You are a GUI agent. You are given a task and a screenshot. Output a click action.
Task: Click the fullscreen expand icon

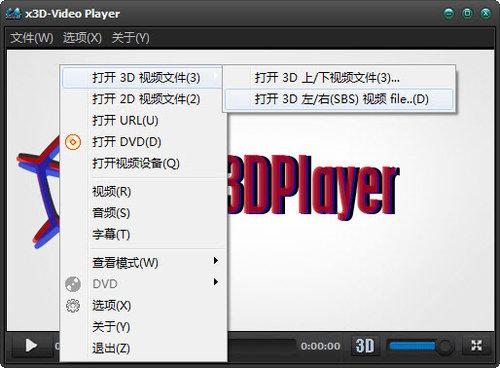(477, 346)
